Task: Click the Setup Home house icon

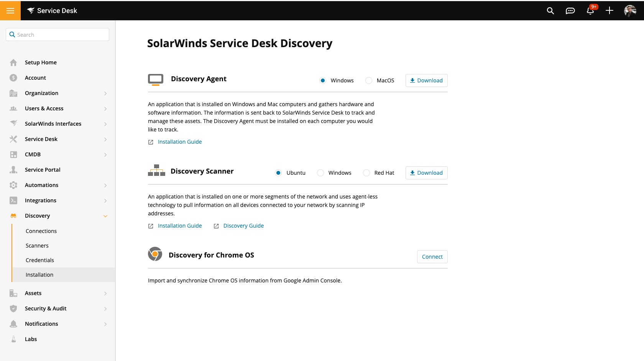Action: click(13, 62)
